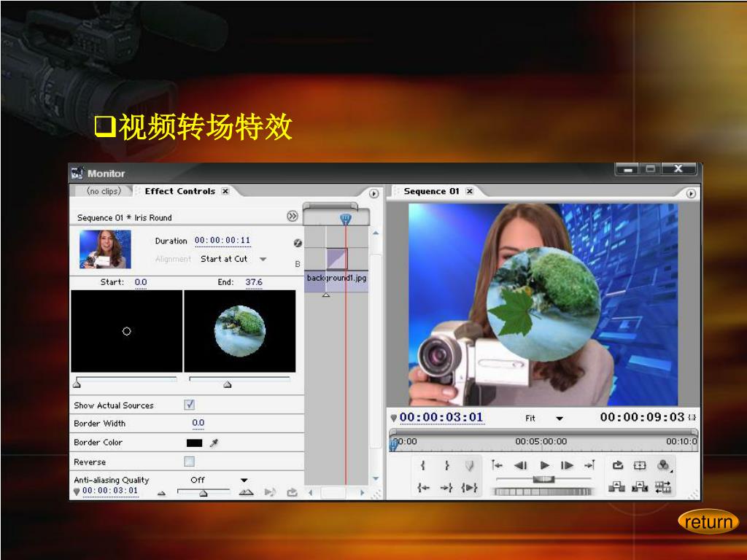The height and width of the screenshot is (560, 747).
Task: Go to next marker in Sequence monitor
Action: click(589, 465)
